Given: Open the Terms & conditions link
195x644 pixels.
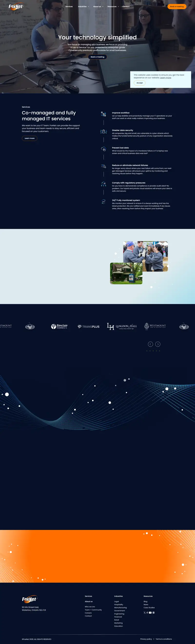Looking at the screenshot, I should (164, 639).
